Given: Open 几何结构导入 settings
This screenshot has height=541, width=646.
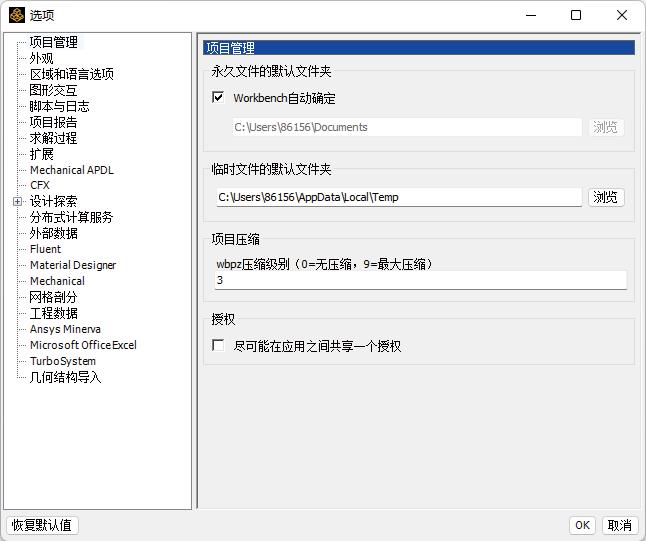Looking at the screenshot, I should click(x=65, y=377).
